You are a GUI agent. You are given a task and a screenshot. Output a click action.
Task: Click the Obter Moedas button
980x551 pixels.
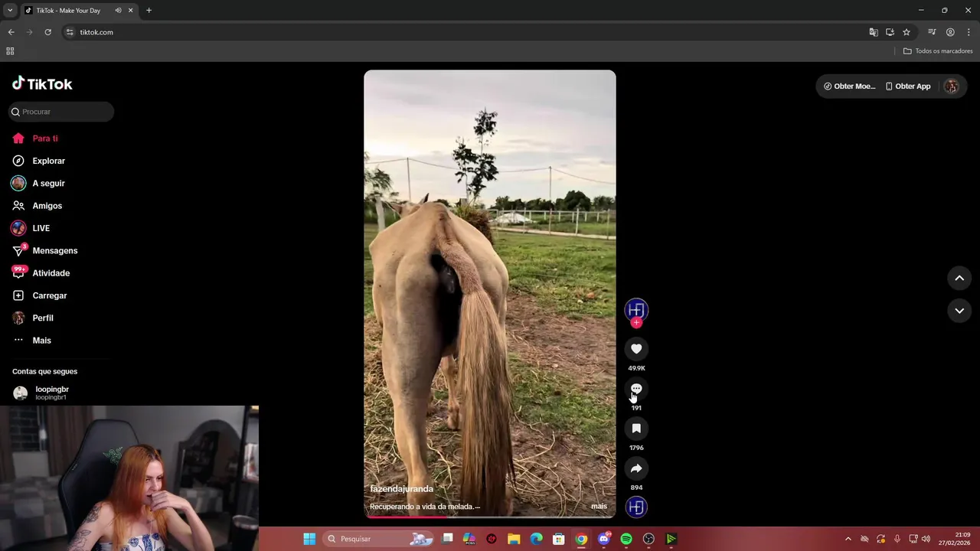click(x=849, y=86)
